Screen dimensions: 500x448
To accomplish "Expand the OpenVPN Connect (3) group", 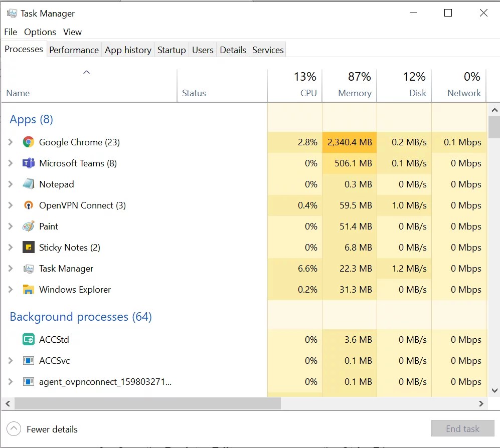I will (x=11, y=205).
